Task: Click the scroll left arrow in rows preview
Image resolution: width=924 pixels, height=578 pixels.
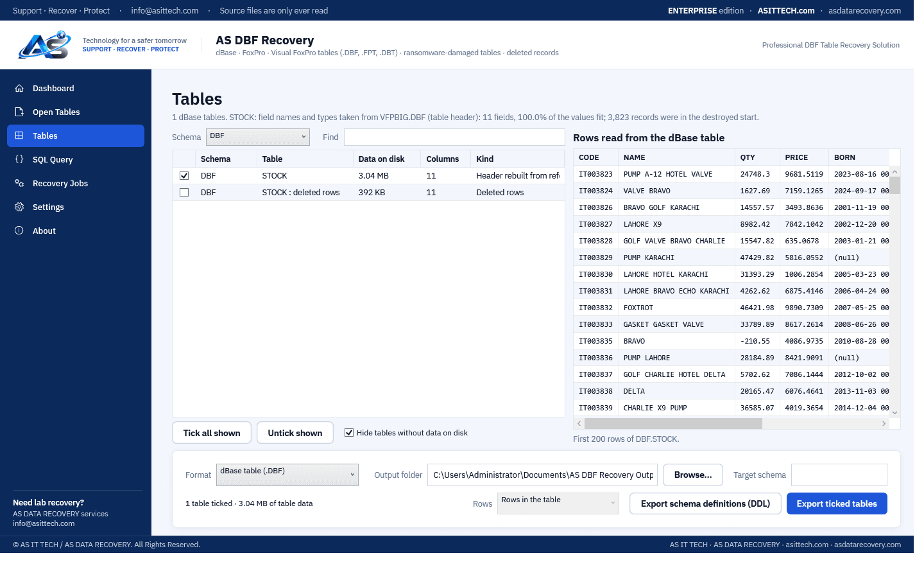Action: 579,424
